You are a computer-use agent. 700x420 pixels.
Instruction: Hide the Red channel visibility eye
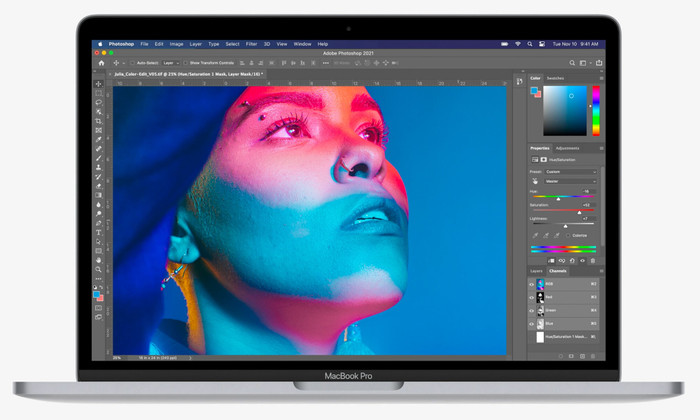pos(532,297)
